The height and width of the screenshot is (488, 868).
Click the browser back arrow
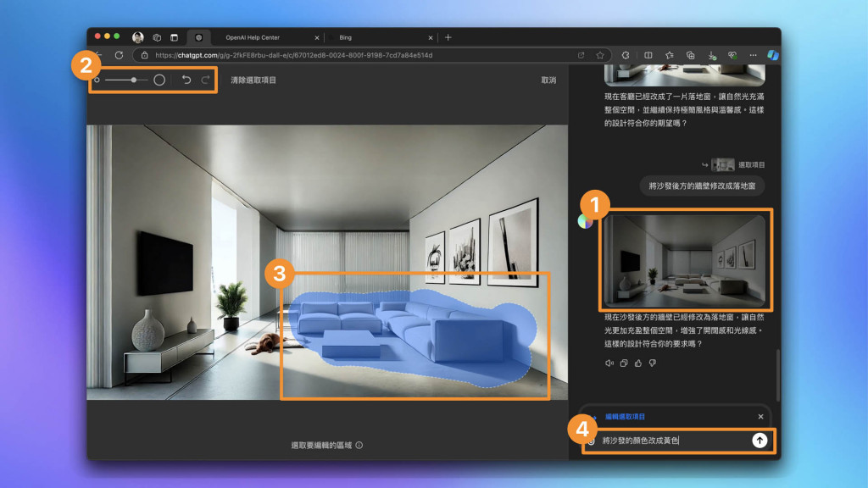point(98,55)
